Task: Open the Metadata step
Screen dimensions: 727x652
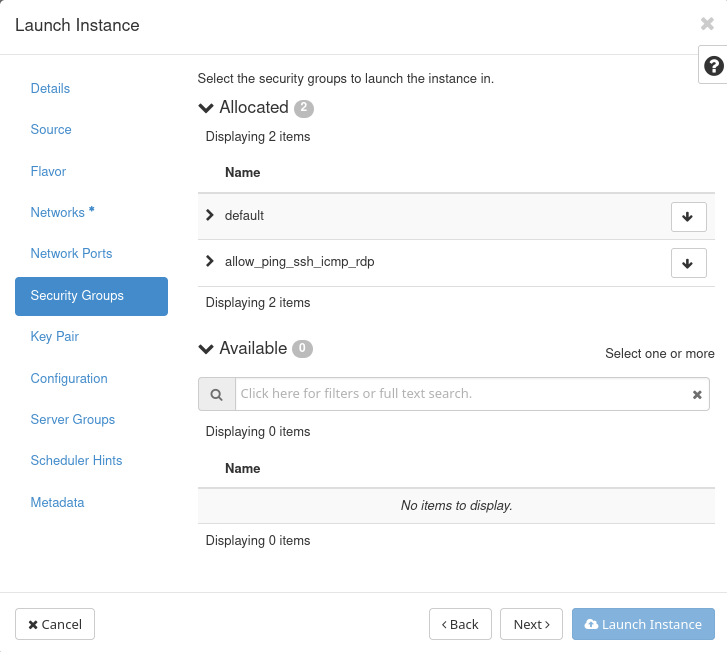Action: pyautogui.click(x=57, y=503)
